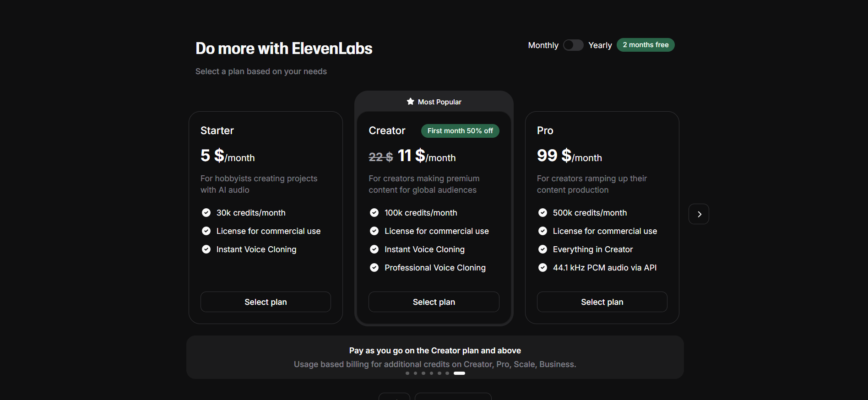Click the Everything in Creator text
The width and height of the screenshot is (868, 400).
click(593, 249)
